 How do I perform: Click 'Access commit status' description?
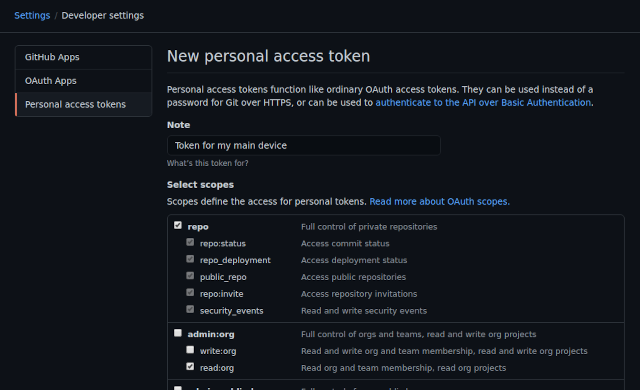coord(345,244)
